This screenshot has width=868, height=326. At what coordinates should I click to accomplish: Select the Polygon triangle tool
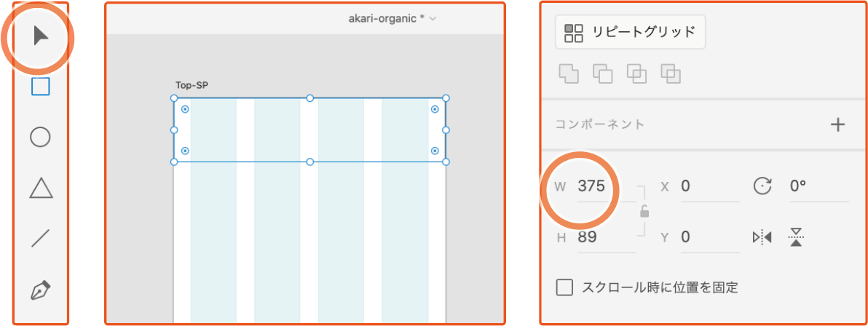[x=41, y=188]
